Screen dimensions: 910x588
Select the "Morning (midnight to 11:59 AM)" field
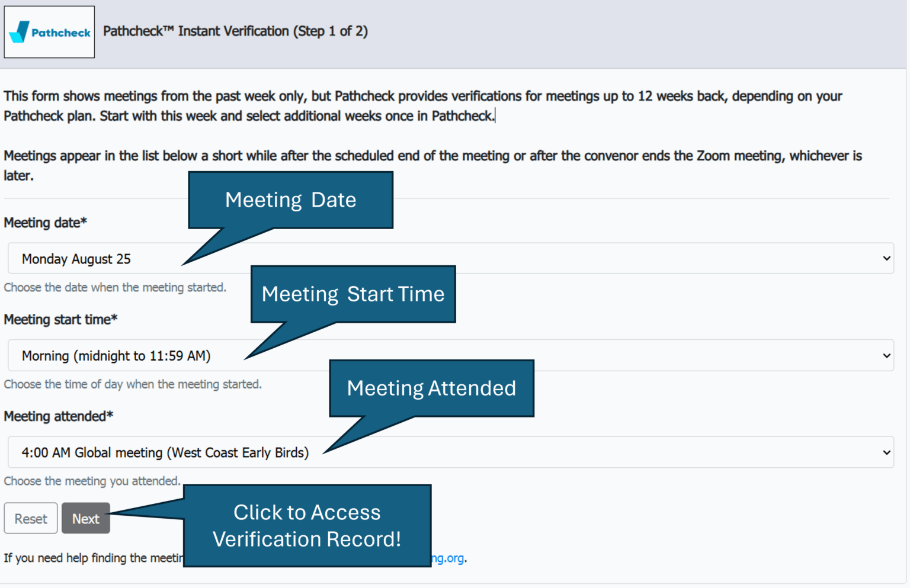(x=116, y=355)
